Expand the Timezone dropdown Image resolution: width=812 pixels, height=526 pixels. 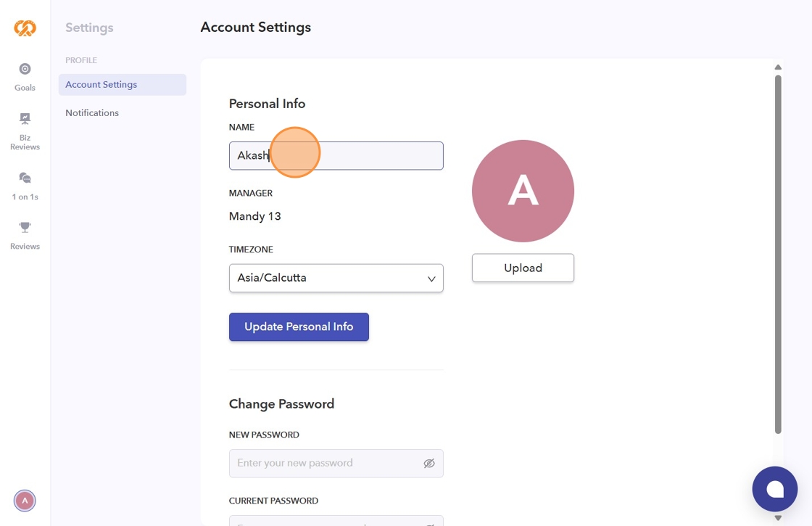tap(336, 278)
